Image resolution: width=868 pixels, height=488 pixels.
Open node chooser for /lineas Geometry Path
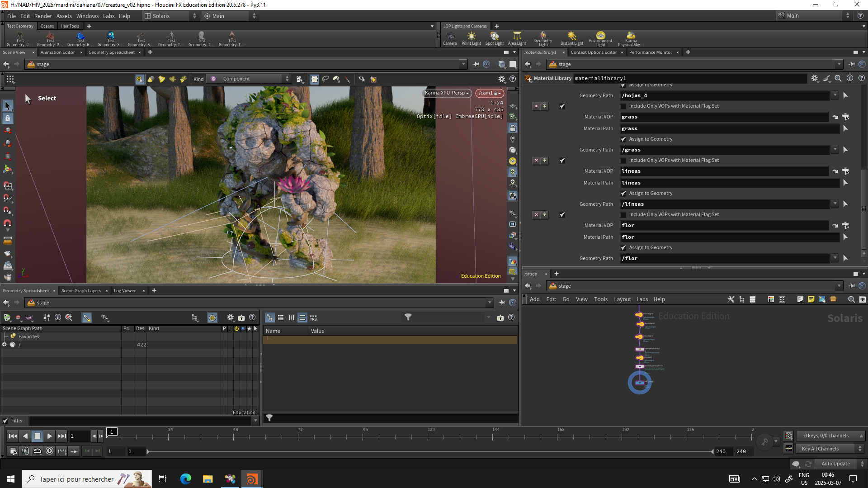coord(845,204)
